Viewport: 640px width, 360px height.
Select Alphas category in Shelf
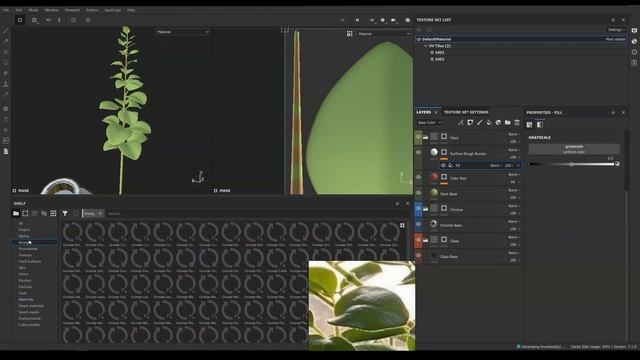click(x=24, y=236)
